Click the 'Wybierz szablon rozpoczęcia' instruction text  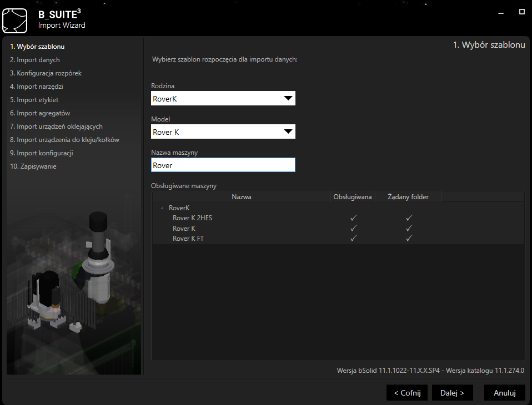(224, 59)
